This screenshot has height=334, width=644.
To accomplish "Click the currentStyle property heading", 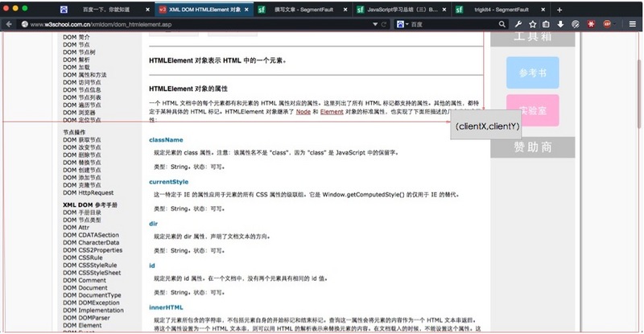I will pyautogui.click(x=168, y=182).
